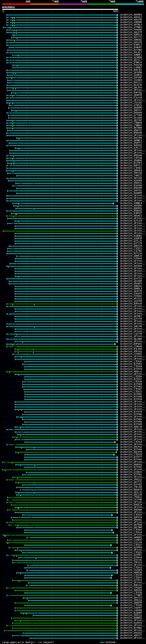
Task: Select the UniRef100_A5K3U1 label
Action: (x=131, y=351)
